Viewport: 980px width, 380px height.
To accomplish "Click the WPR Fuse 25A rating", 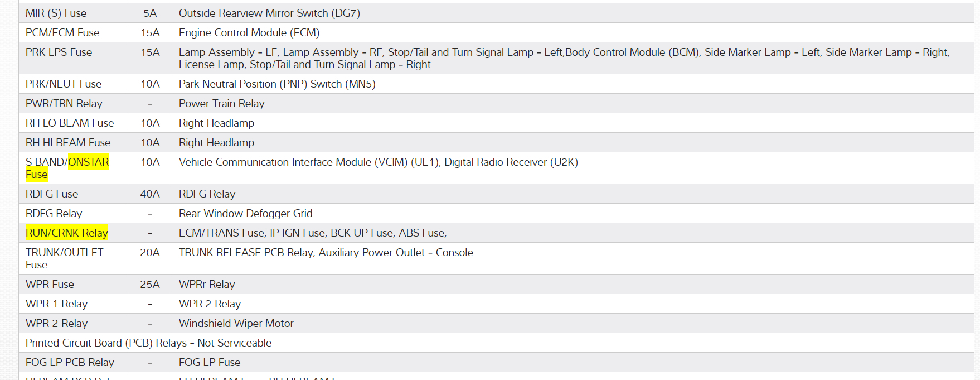I will pos(150,285).
